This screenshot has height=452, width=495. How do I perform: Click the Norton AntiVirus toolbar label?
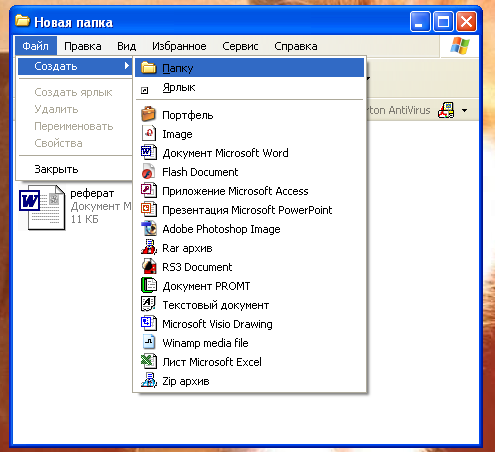pyautogui.click(x=399, y=110)
